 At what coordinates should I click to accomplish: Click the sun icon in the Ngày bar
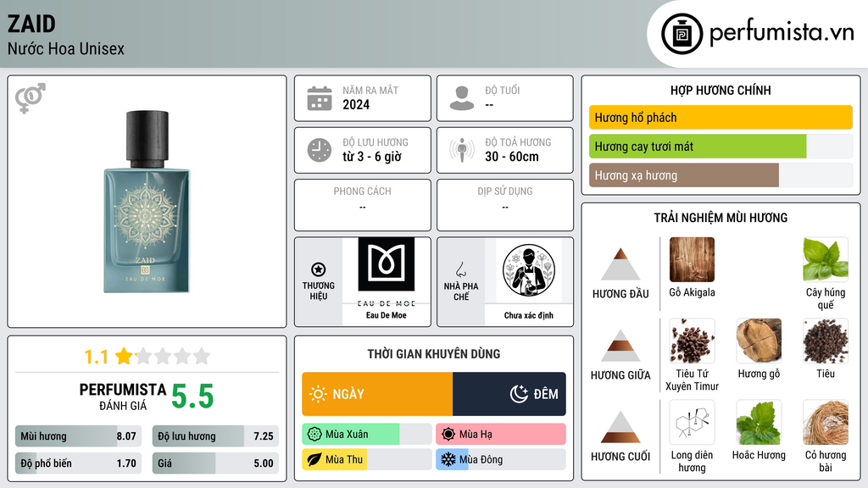click(x=319, y=394)
